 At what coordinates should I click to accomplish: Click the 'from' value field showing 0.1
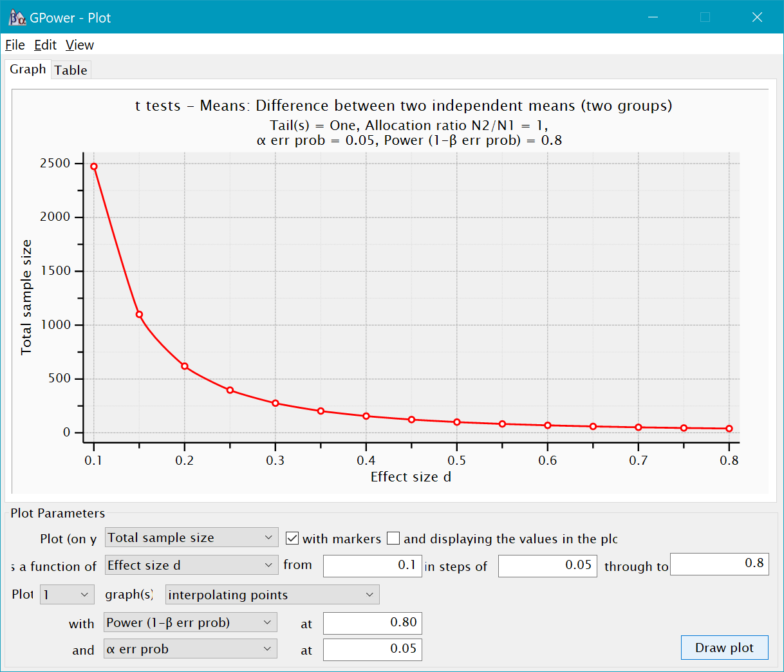coord(372,566)
